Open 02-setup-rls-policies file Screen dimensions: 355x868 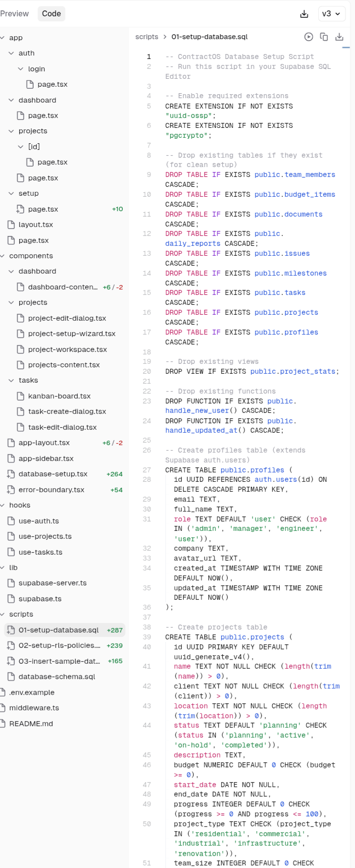coord(59,645)
